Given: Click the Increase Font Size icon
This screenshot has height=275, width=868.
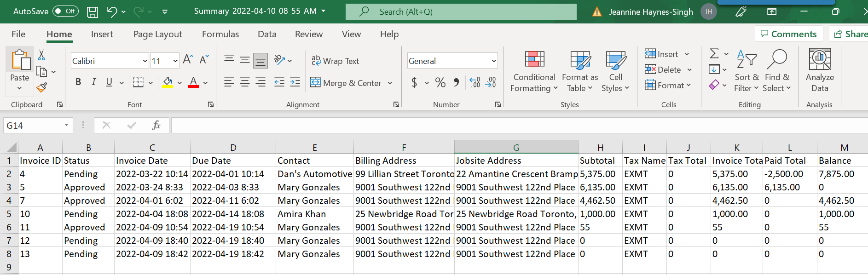Looking at the screenshot, I should [x=188, y=60].
